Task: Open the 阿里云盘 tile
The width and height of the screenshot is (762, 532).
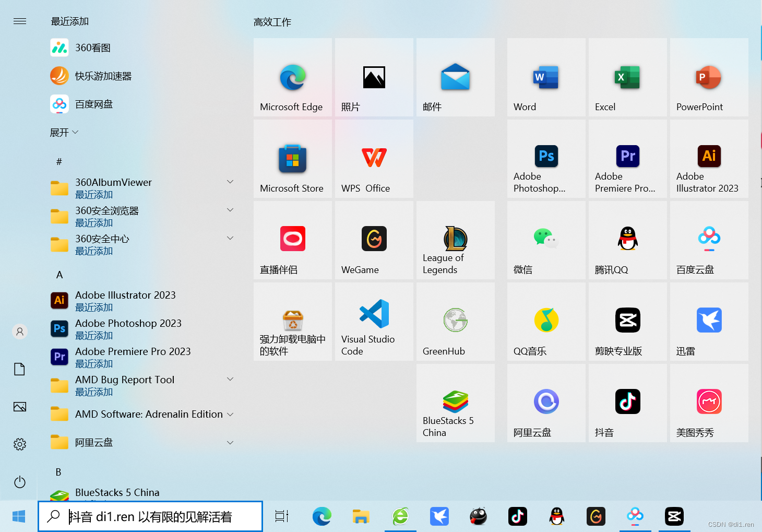Action: 546,403
